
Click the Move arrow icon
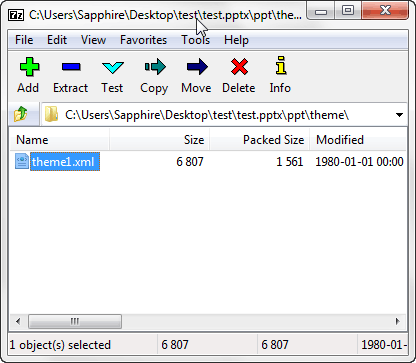(x=197, y=67)
